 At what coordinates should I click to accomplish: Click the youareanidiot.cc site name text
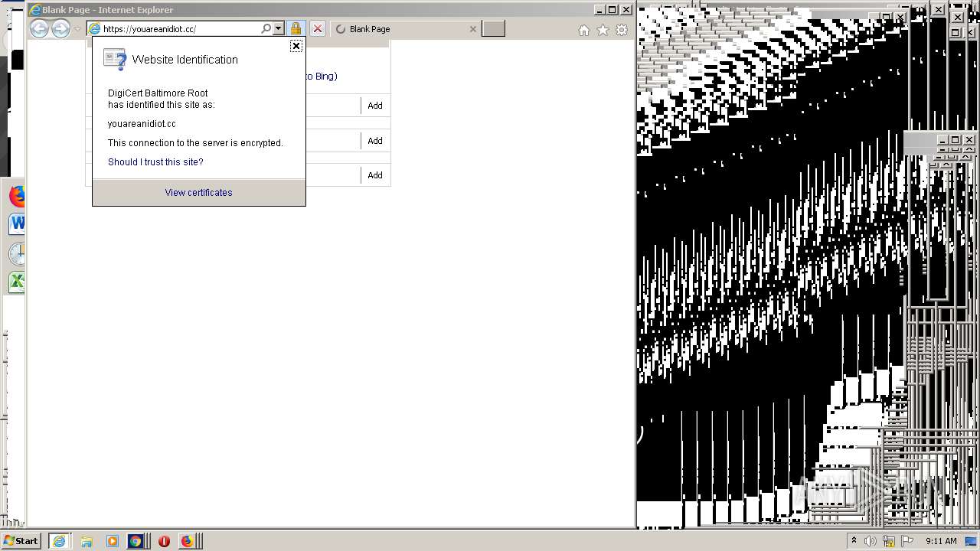pos(142,124)
